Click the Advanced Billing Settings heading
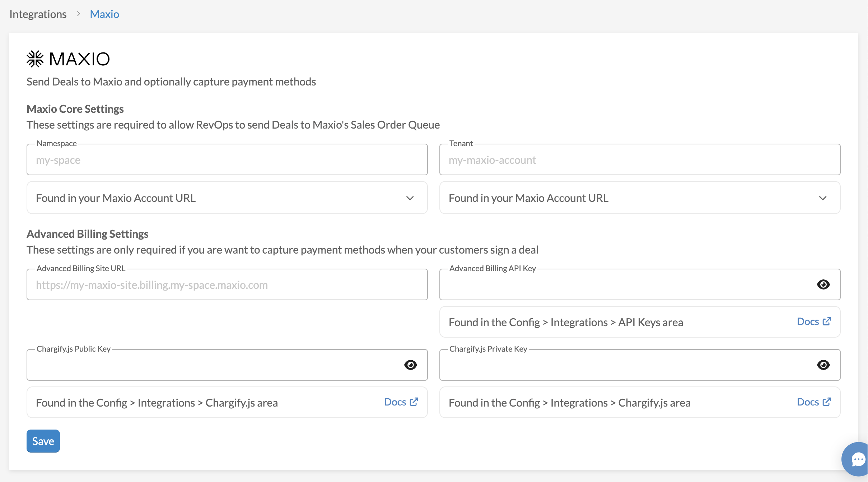 pos(88,234)
